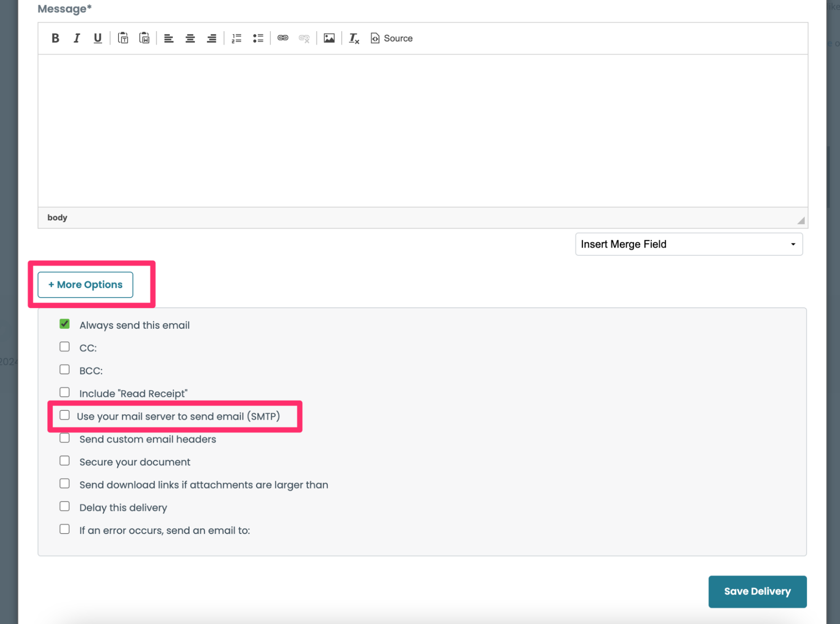Click the underline icon
Viewport: 840px width, 624px height.
click(97, 38)
